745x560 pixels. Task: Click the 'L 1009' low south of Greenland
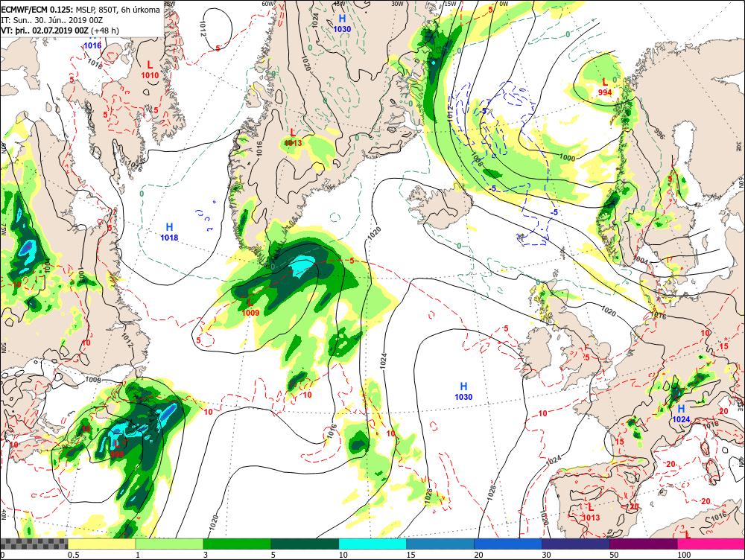(x=250, y=308)
